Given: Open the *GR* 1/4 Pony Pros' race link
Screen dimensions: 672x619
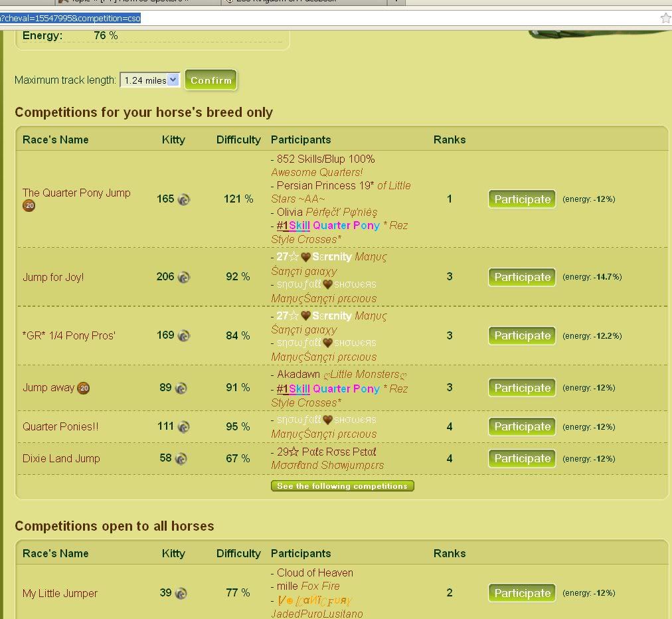Looking at the screenshot, I should pyautogui.click(x=69, y=335).
